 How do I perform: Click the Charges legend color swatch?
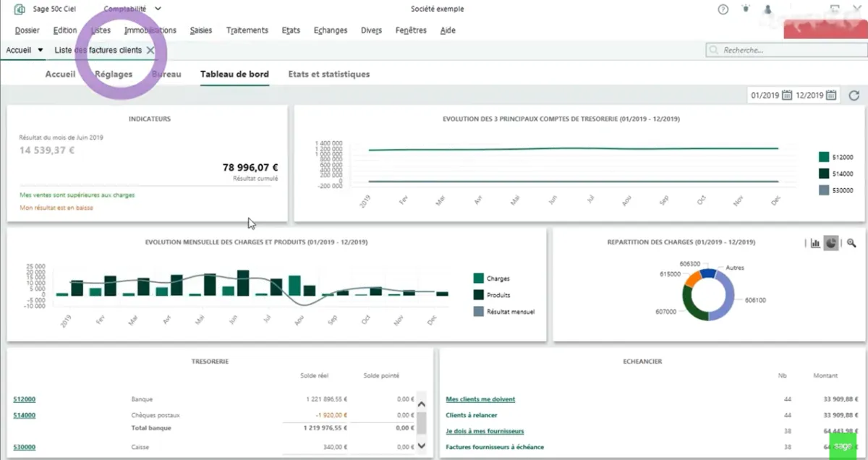point(478,278)
